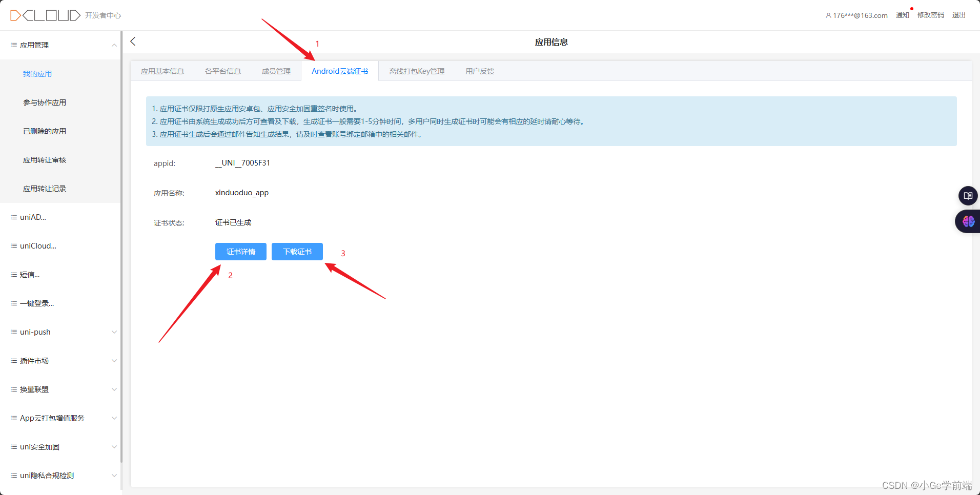Image resolution: width=980 pixels, height=495 pixels.
Task: Open the 离线打包Key管理 tab
Action: click(x=417, y=71)
